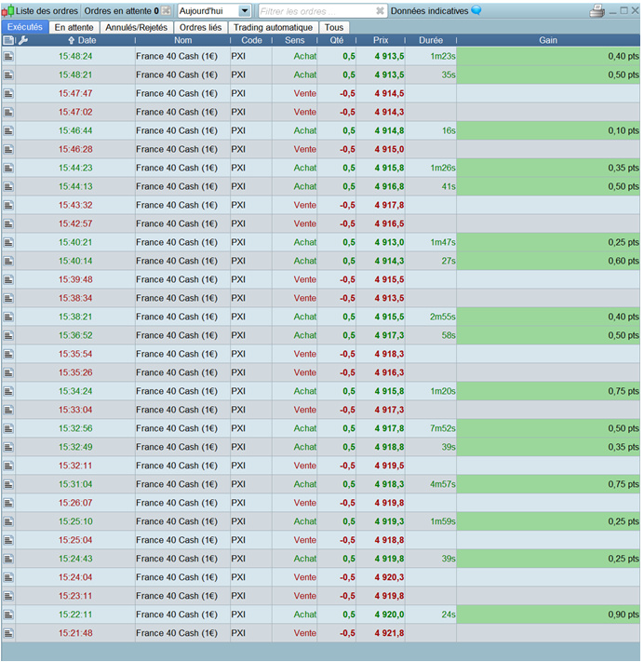Open the wrench settings icon in the column header
Viewport: 644px width, 662px height.
click(x=23, y=40)
